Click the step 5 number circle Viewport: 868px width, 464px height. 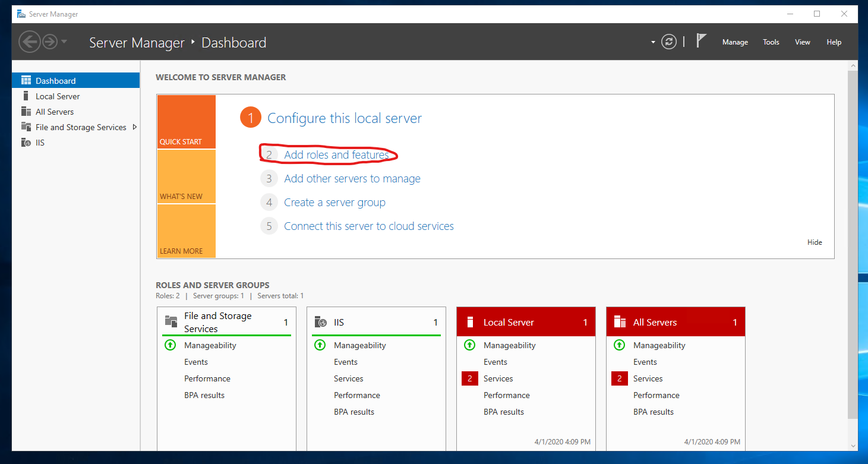[269, 226]
